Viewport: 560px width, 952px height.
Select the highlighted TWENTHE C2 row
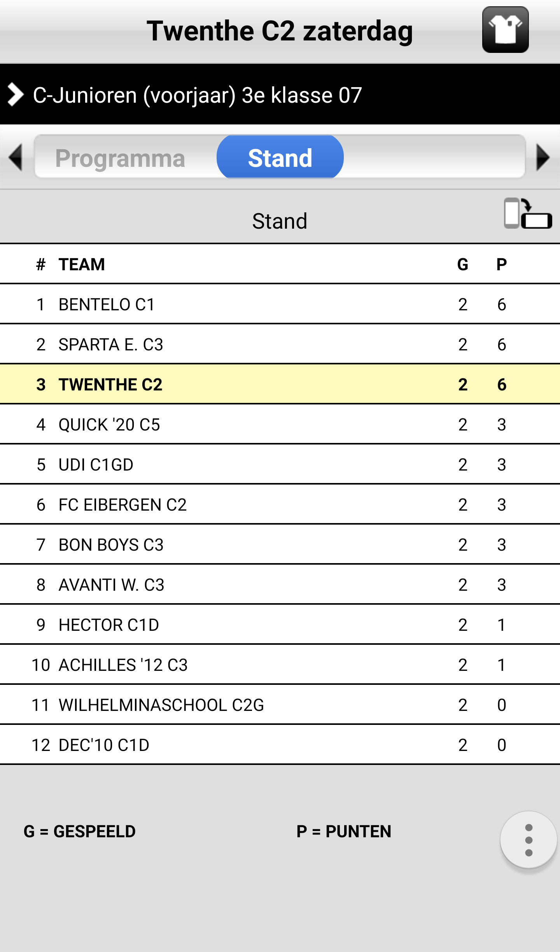click(280, 384)
